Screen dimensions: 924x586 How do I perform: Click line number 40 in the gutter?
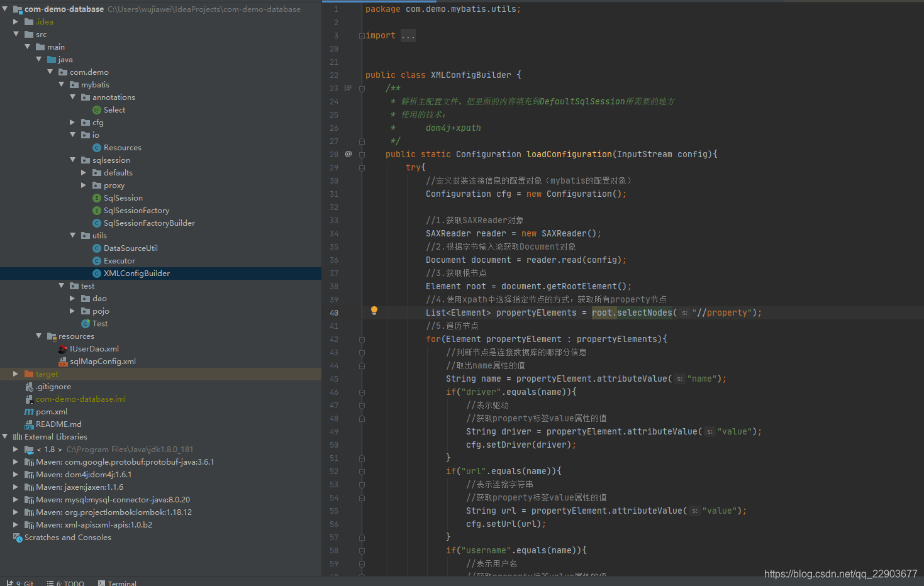[333, 313]
